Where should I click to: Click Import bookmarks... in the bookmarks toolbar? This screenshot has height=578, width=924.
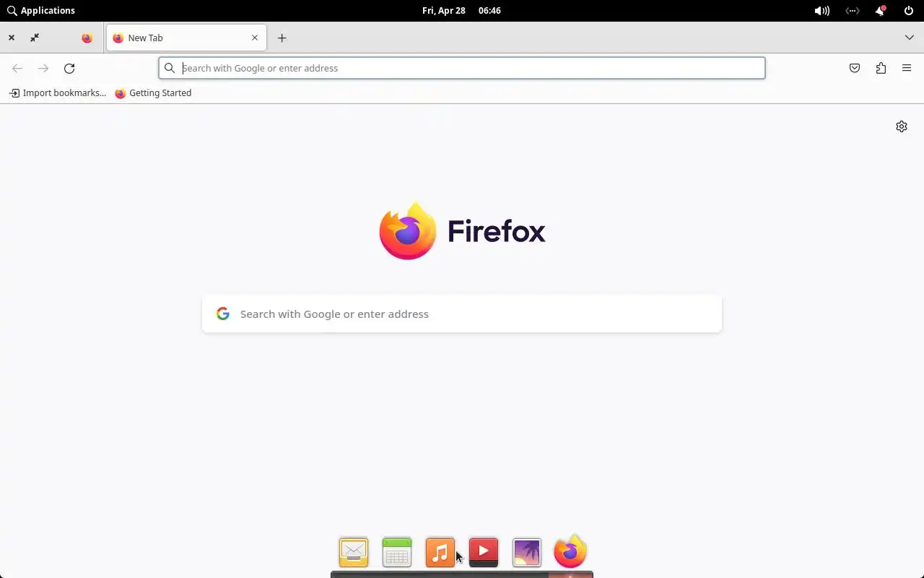58,92
